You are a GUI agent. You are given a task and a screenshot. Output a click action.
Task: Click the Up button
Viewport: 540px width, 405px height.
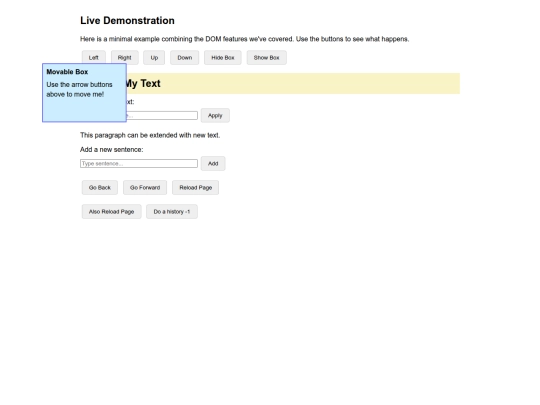tap(154, 58)
